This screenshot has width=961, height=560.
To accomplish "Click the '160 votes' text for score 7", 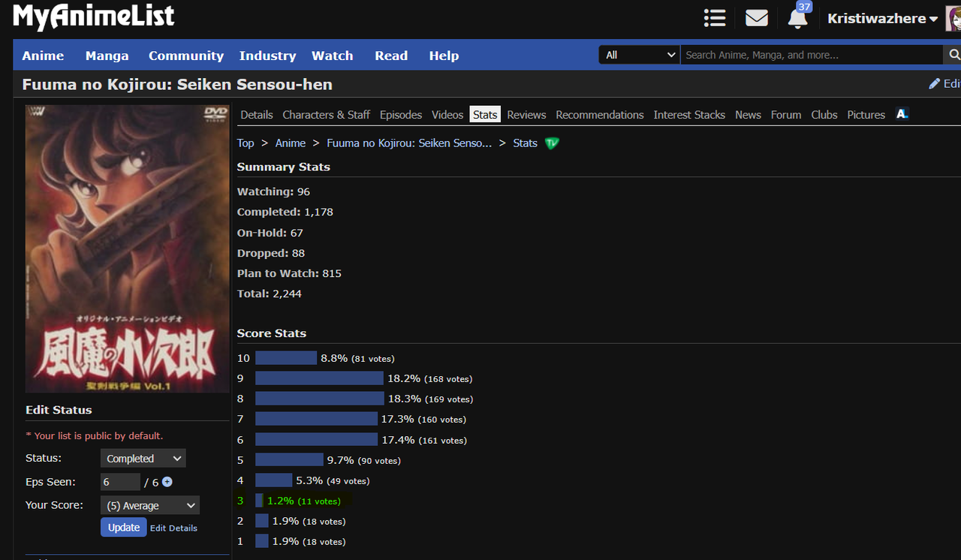I will tap(442, 420).
